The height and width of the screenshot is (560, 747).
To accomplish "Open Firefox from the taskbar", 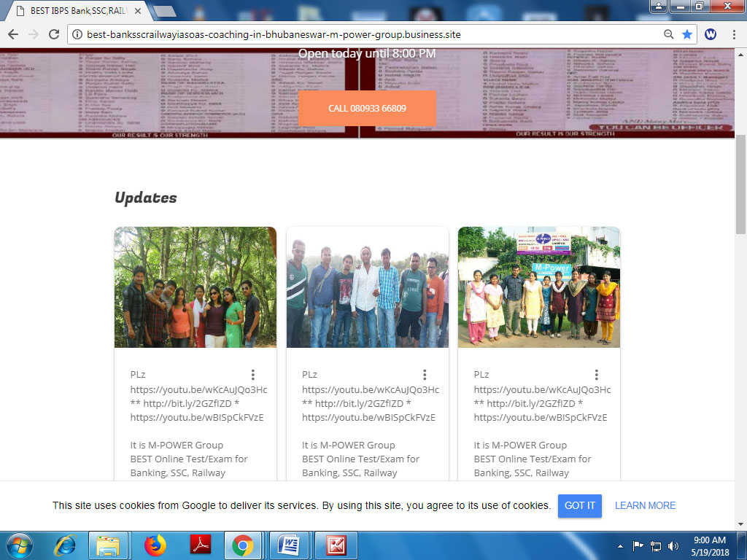I will coord(155,545).
